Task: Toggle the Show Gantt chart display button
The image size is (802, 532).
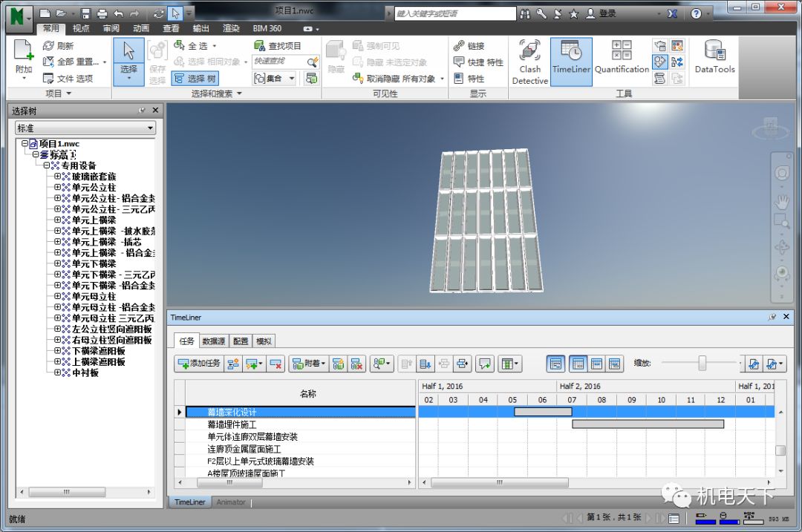Action: 555,364
